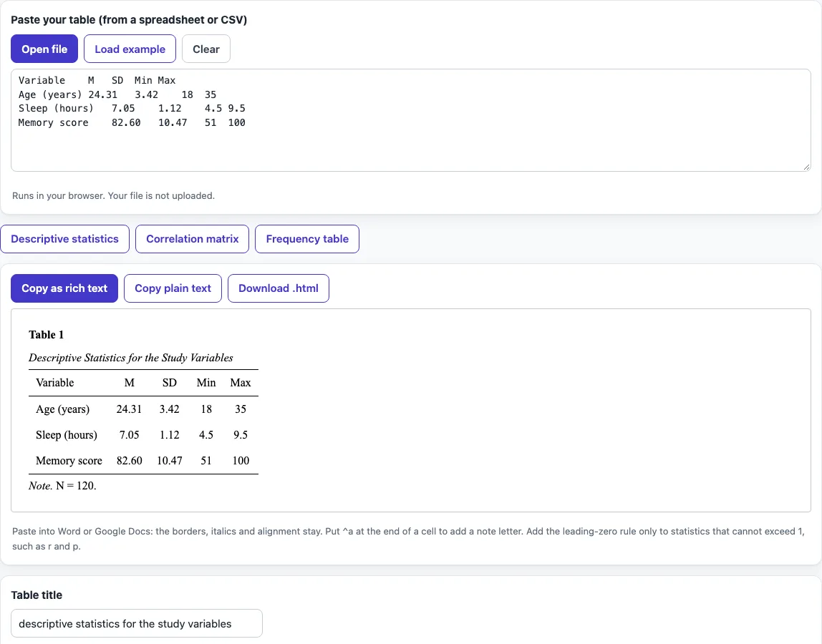Click inside the pasted table text area
This screenshot has height=644, width=822.
pos(410,120)
